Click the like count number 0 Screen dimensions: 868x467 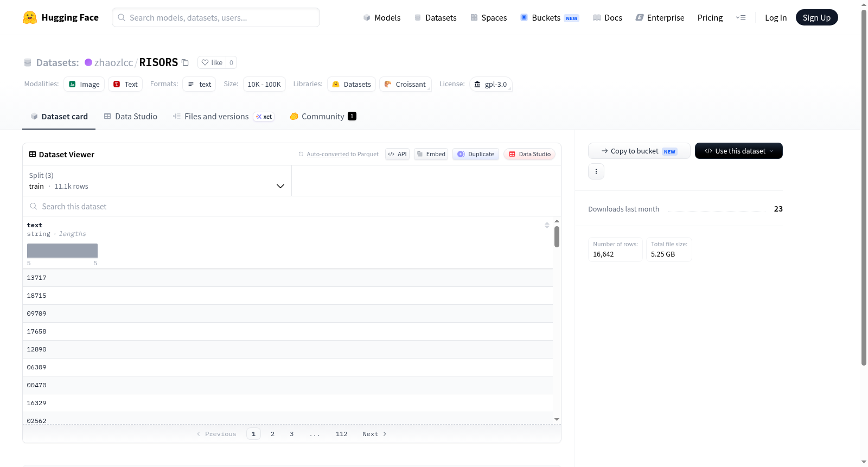(x=231, y=62)
